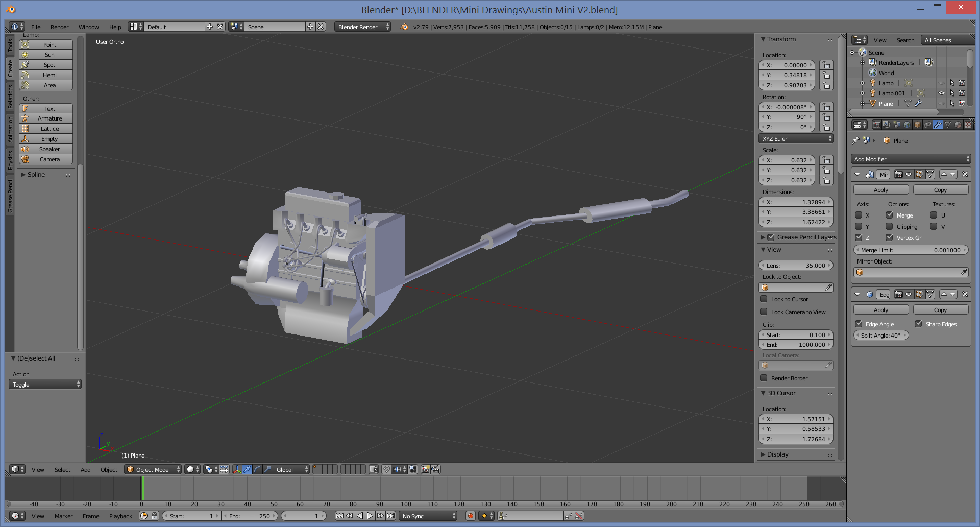Open the Render menu
Image resolution: width=980 pixels, height=527 pixels.
[x=59, y=27]
